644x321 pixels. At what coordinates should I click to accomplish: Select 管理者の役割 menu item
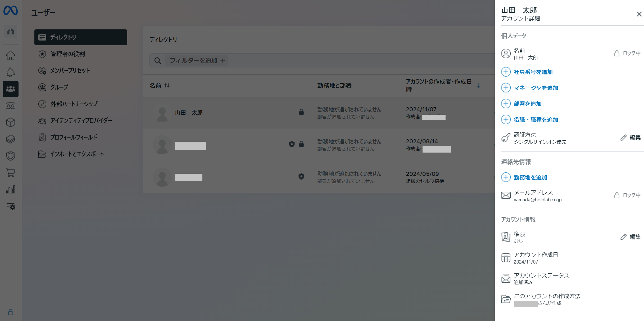pyautogui.click(x=67, y=54)
